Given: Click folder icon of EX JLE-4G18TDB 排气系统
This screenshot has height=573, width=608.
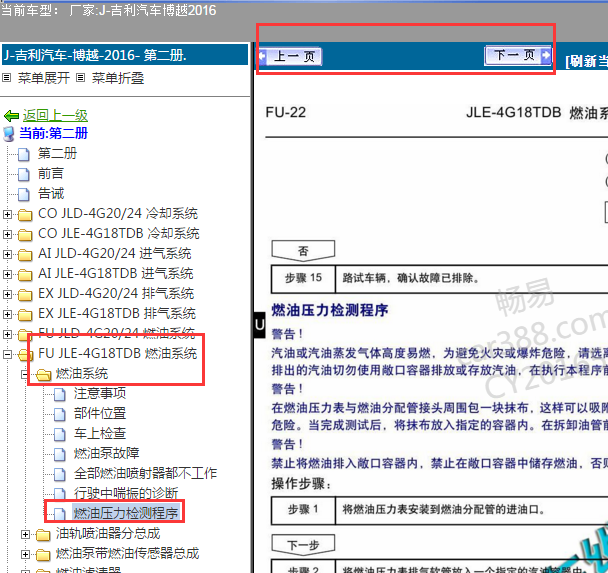Looking at the screenshot, I should (25, 314).
